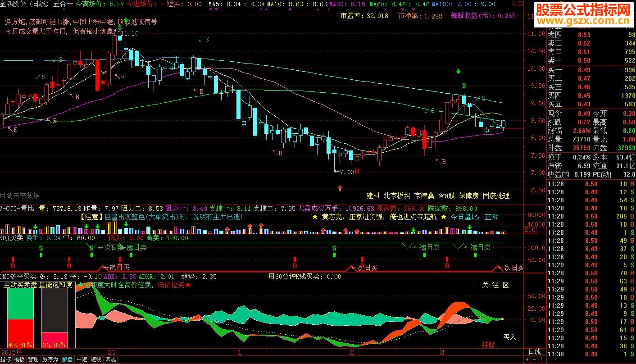Click the 北京板块 concept tag
This screenshot has width=636, height=364.
tap(397, 196)
